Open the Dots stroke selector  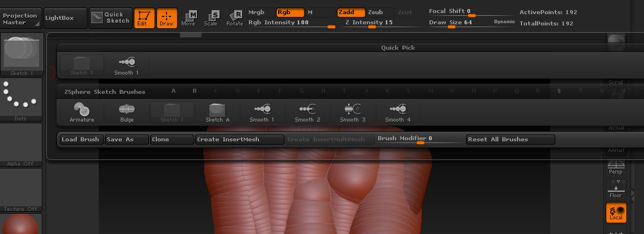[21, 99]
